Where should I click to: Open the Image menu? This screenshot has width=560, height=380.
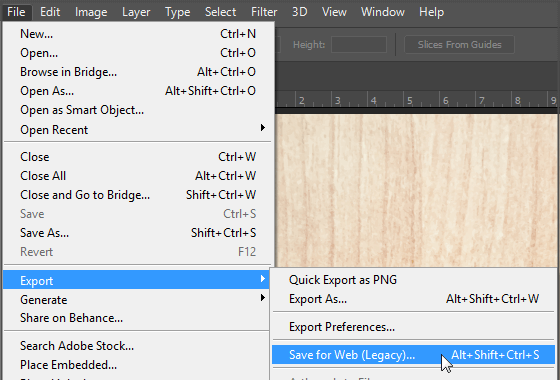coord(91,12)
